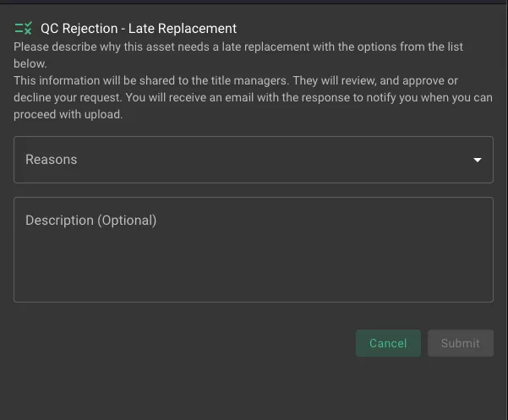
Task: Click the Reasons dropdown arrow caret
Action: pyautogui.click(x=478, y=160)
